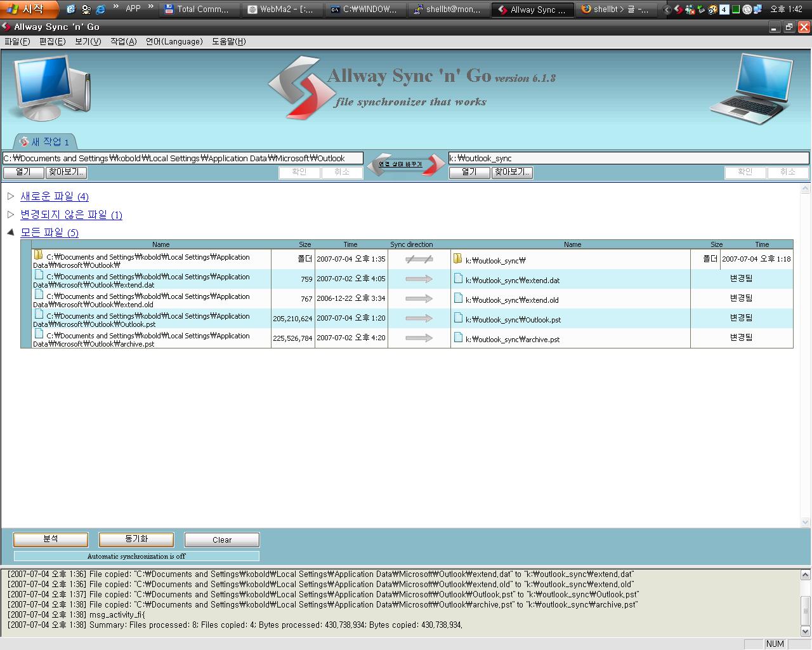Open the shellbt Firefox taskbar item
Screen dimensions: 812x650
[x=615, y=9]
